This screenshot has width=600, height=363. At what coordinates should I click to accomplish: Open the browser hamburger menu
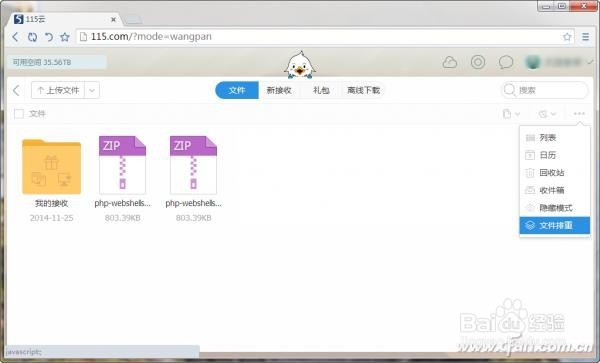tap(585, 37)
